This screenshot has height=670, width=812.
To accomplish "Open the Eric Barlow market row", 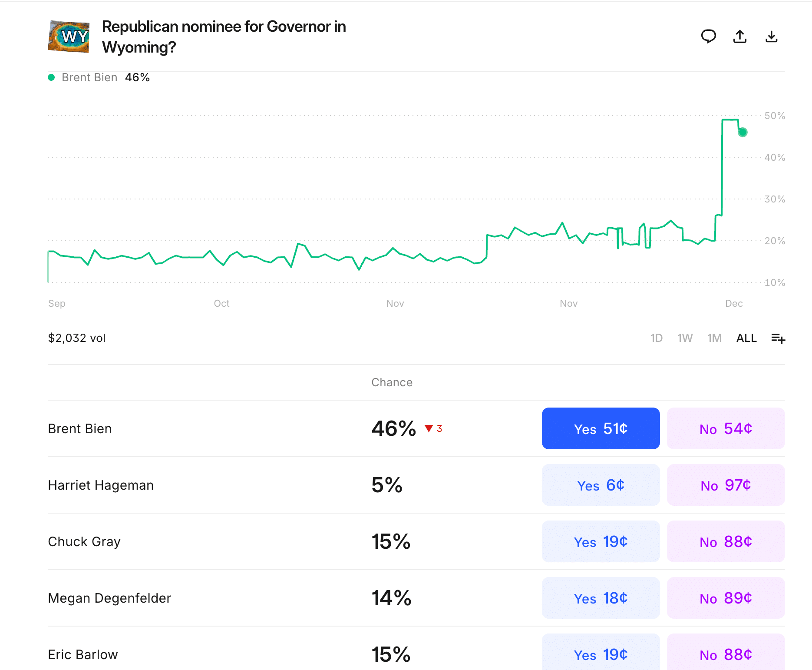I will (x=83, y=654).
